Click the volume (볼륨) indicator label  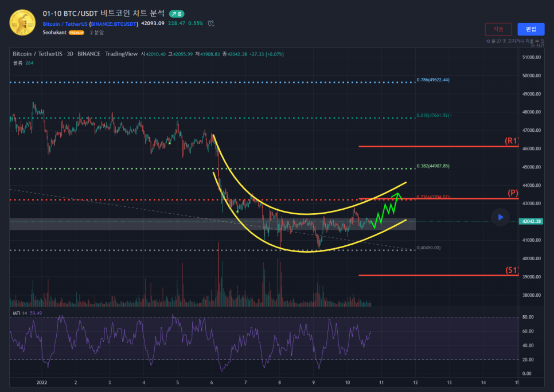17,62
